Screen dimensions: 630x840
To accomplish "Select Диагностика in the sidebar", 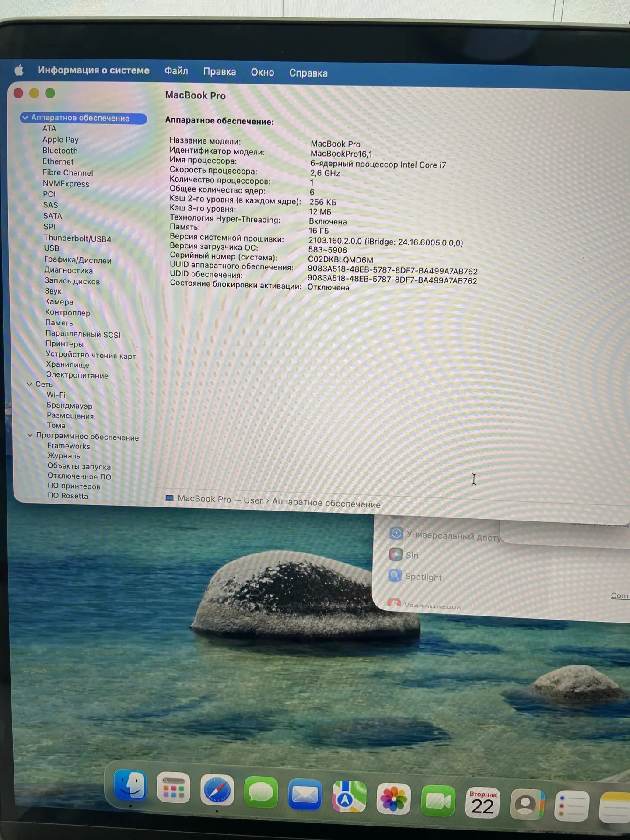I will 68,270.
